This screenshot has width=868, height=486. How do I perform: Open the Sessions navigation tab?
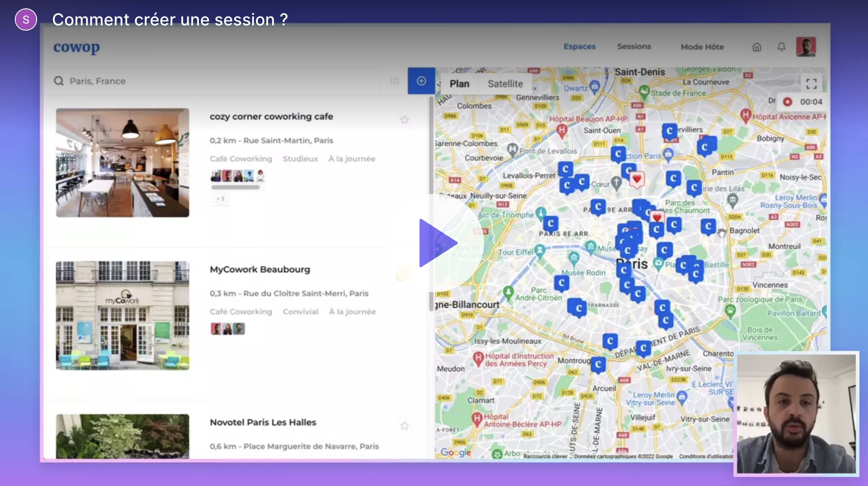(634, 46)
